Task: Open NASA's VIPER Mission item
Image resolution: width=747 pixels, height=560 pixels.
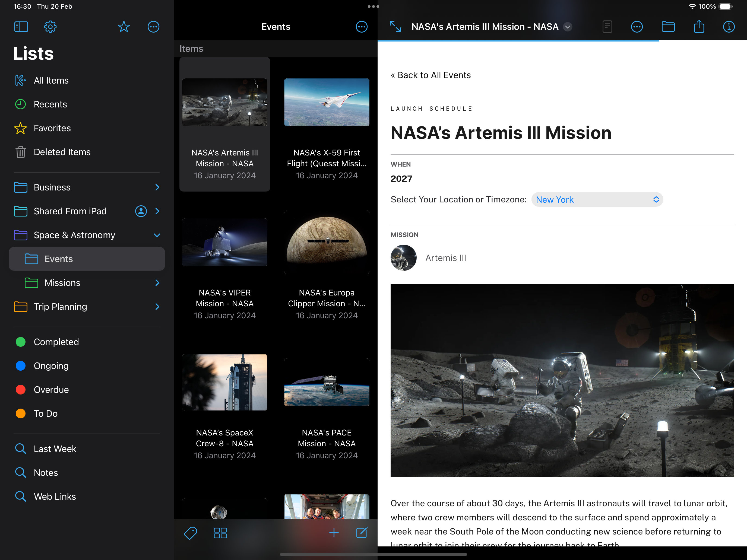Action: coord(224,264)
